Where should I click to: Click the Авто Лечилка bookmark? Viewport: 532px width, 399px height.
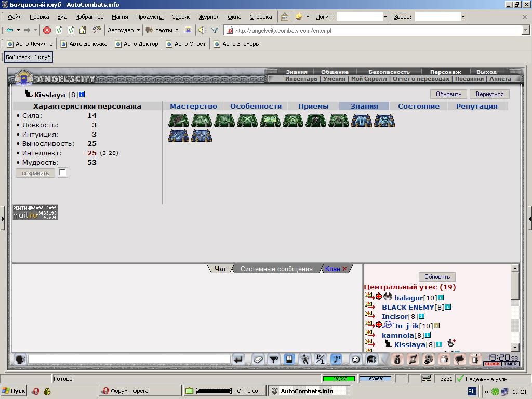(30, 44)
